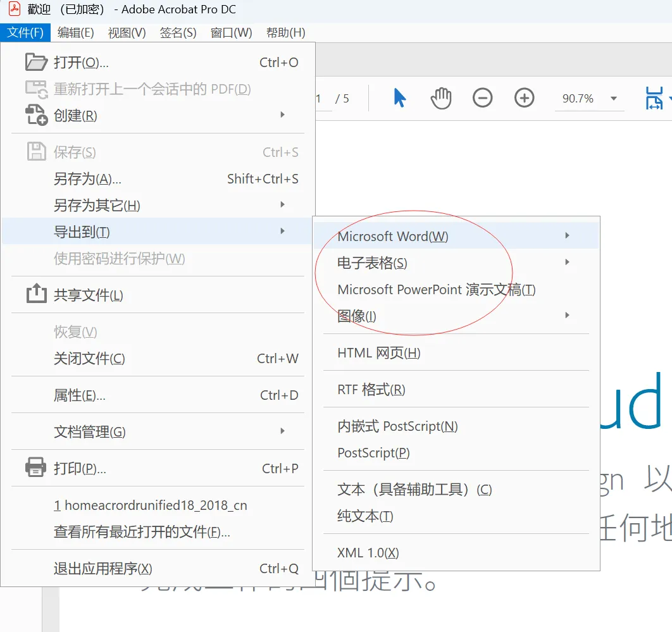Click the folder icon beside 打开(O)
This screenshot has height=632, width=672.
(x=36, y=63)
